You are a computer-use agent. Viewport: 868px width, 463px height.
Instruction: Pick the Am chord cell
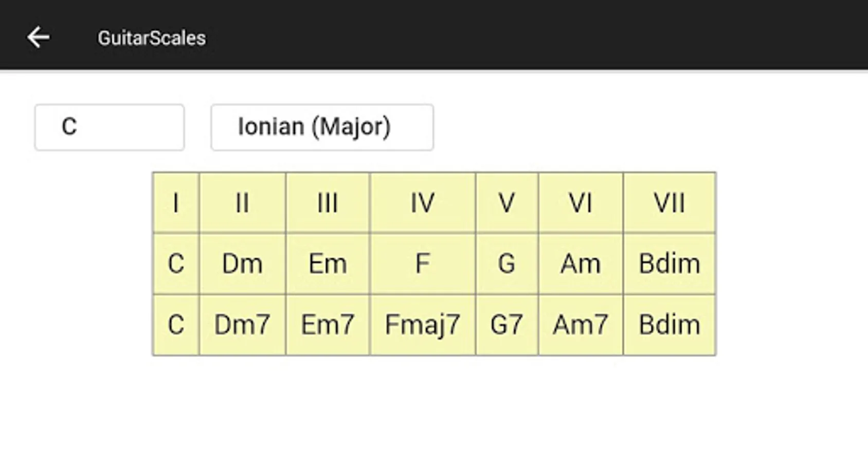click(x=581, y=264)
